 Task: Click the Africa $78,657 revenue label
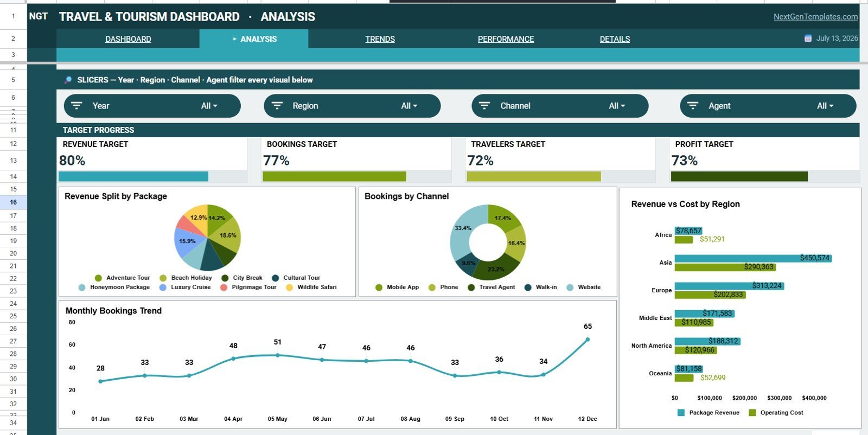click(688, 231)
